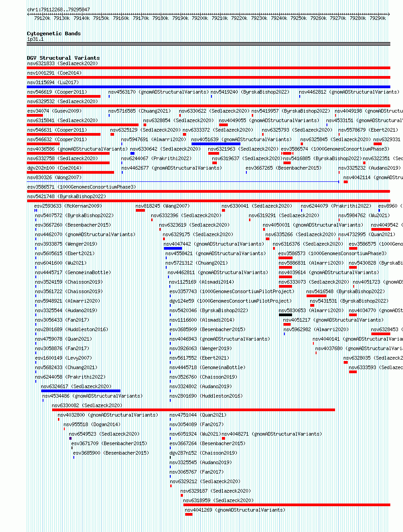The image size is (403, 532).
Task: Click the nsv6321833 (Sedlazeck2020) variant label
Action: [62, 63]
